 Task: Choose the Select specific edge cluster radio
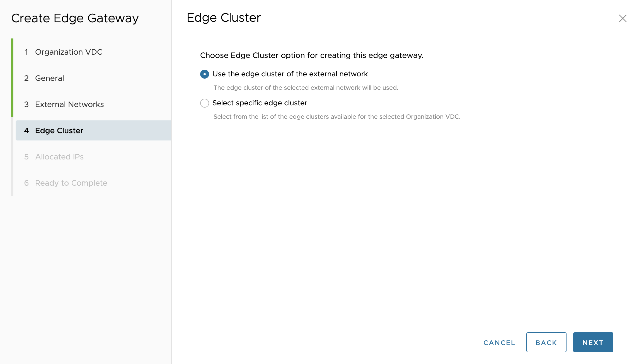point(205,103)
